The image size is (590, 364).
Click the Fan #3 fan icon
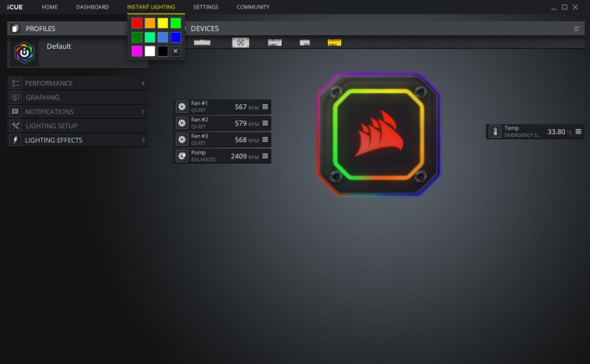coord(182,139)
